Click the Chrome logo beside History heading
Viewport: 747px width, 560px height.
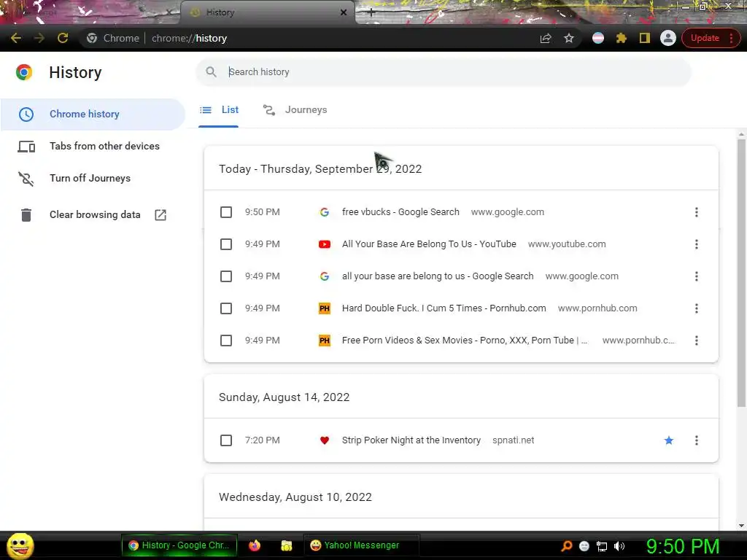[24, 72]
